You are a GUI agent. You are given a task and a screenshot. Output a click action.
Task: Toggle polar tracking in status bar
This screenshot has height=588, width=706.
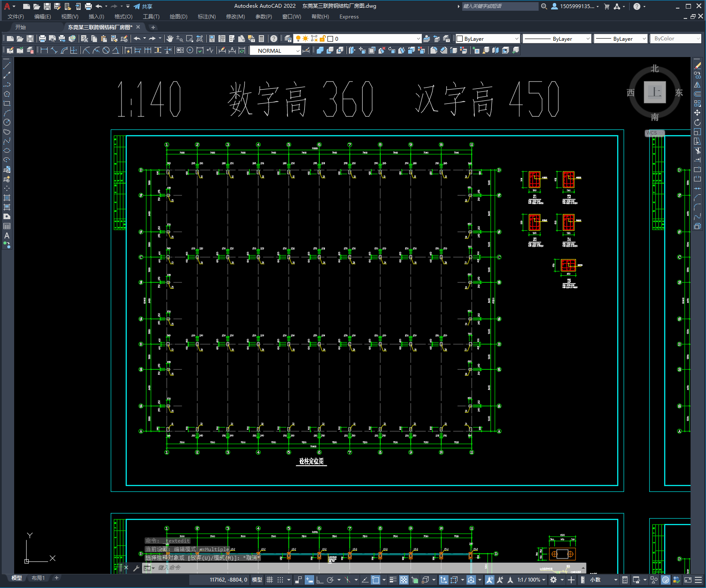click(x=330, y=580)
